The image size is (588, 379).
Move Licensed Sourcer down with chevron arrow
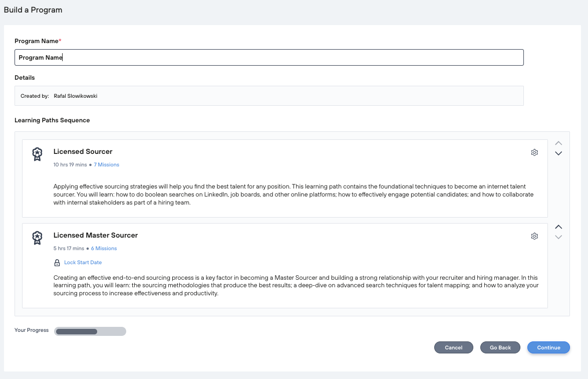pos(559,153)
